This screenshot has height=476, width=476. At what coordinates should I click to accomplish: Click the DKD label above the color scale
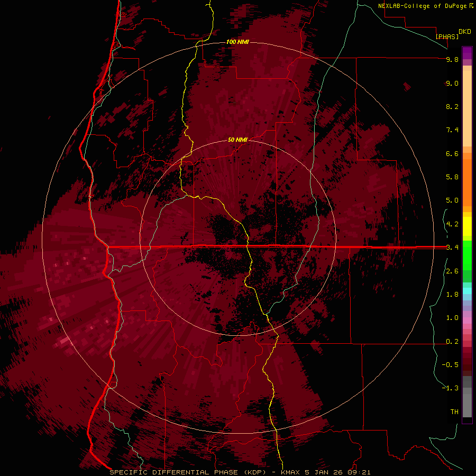click(464, 32)
